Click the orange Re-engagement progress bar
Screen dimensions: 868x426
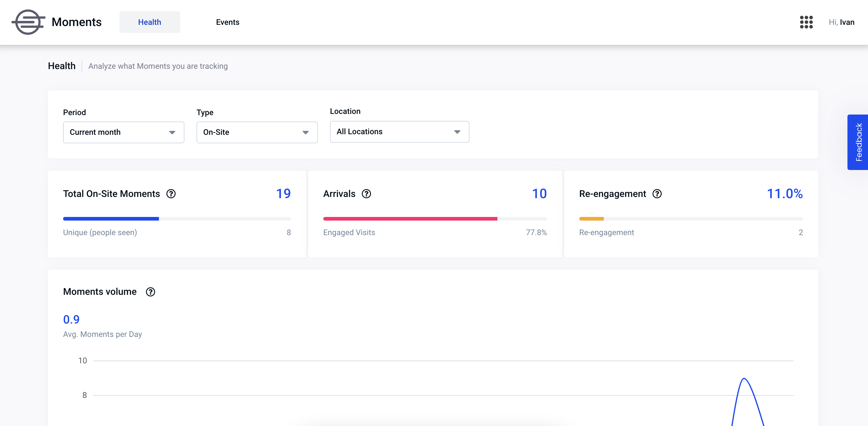pos(591,218)
